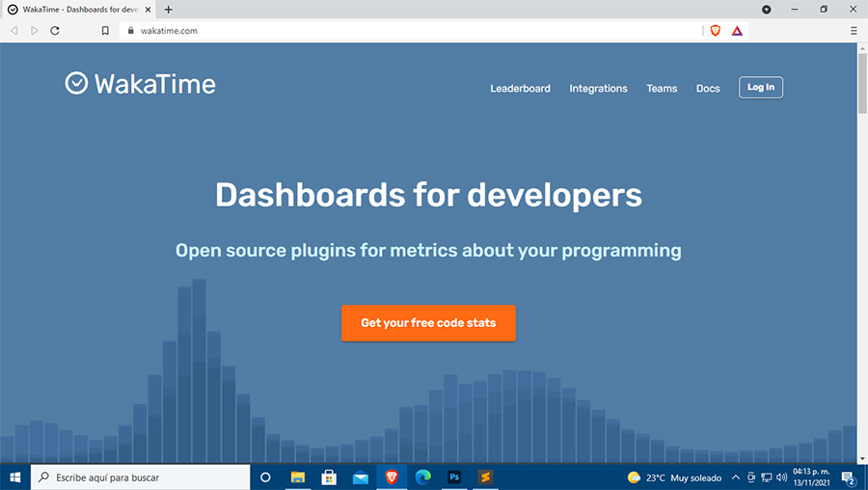868x490 pixels.
Task: Reload the page with the refresh icon
Action: coord(55,31)
